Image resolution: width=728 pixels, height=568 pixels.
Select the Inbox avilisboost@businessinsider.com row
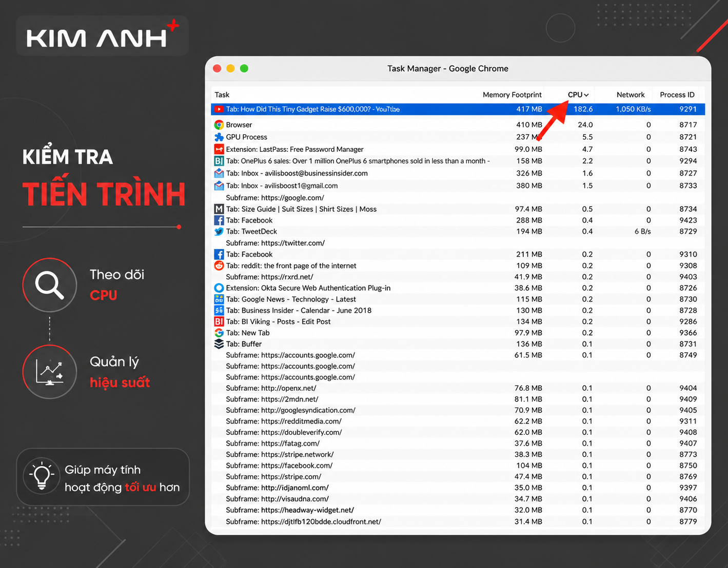(x=458, y=173)
